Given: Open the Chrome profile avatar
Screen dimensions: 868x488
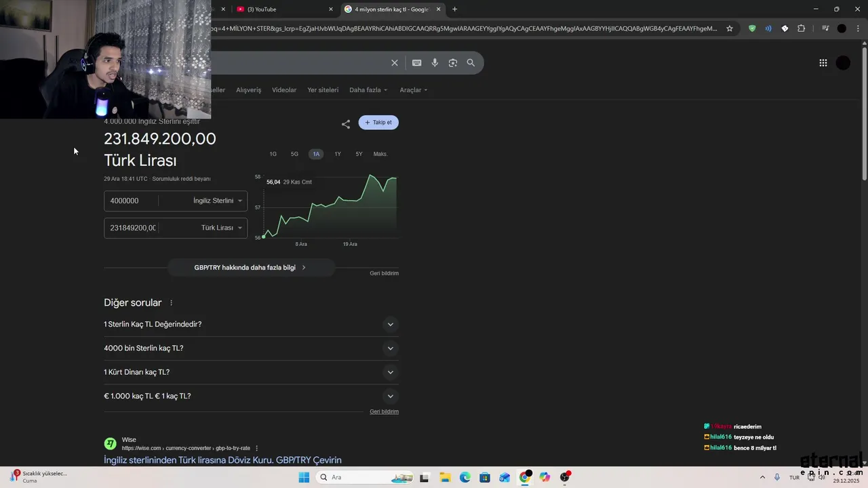Looking at the screenshot, I should click(x=842, y=28).
